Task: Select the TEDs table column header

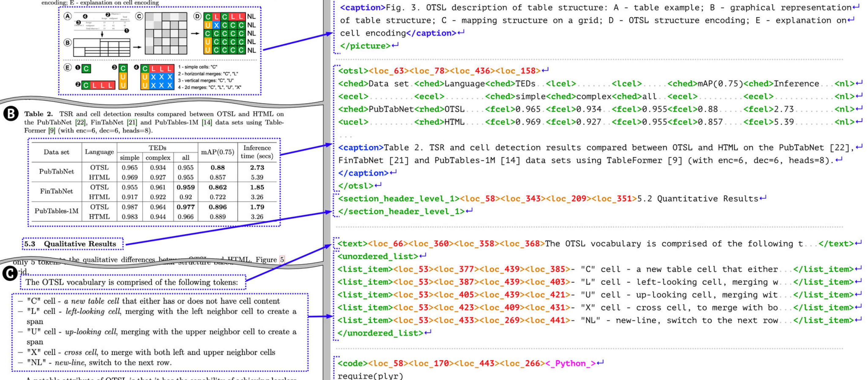Action: click(157, 148)
